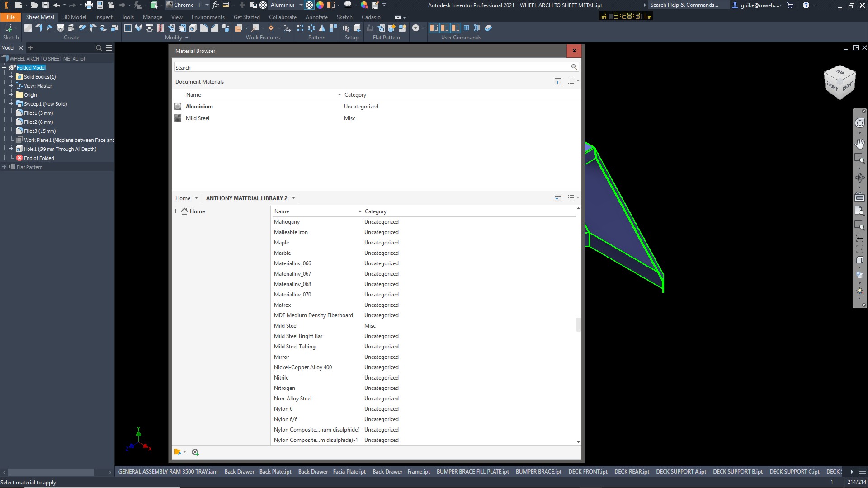Click the Save icon in Quick Access Toolbar
Image resolution: width=868 pixels, height=488 pixels.
(x=46, y=5)
